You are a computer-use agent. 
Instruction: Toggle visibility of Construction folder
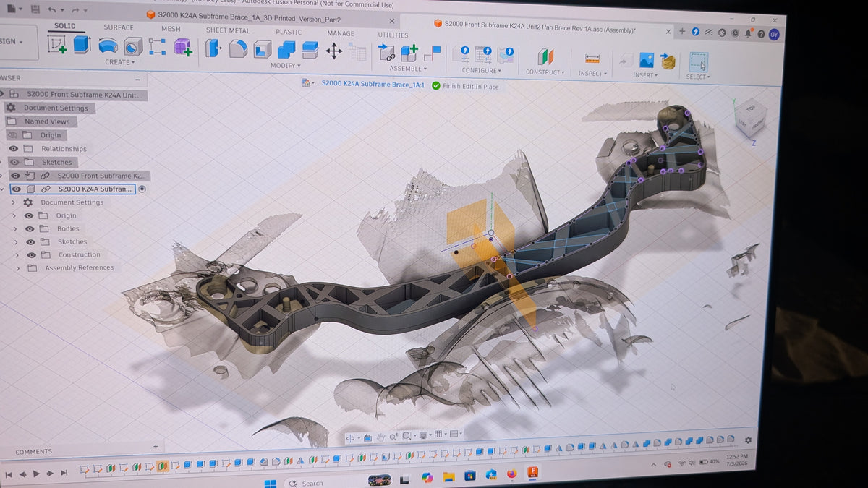(32, 254)
